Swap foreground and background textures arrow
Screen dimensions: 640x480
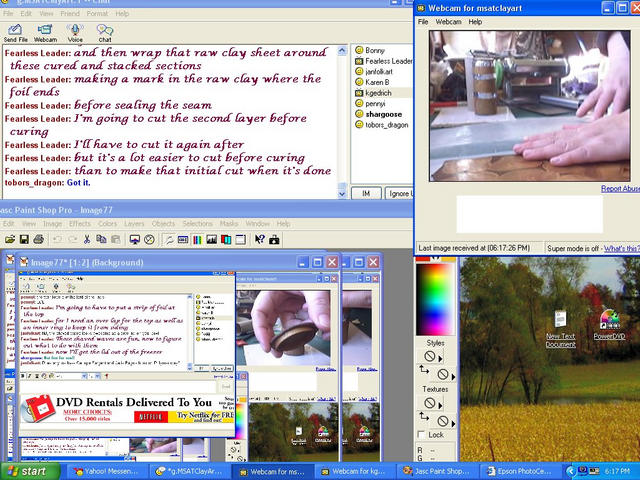pyautogui.click(x=424, y=416)
